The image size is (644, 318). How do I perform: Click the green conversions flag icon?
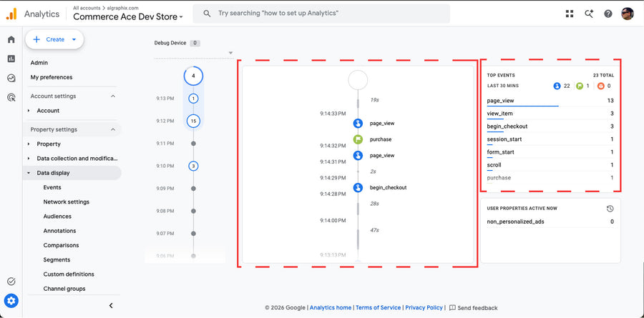click(579, 86)
